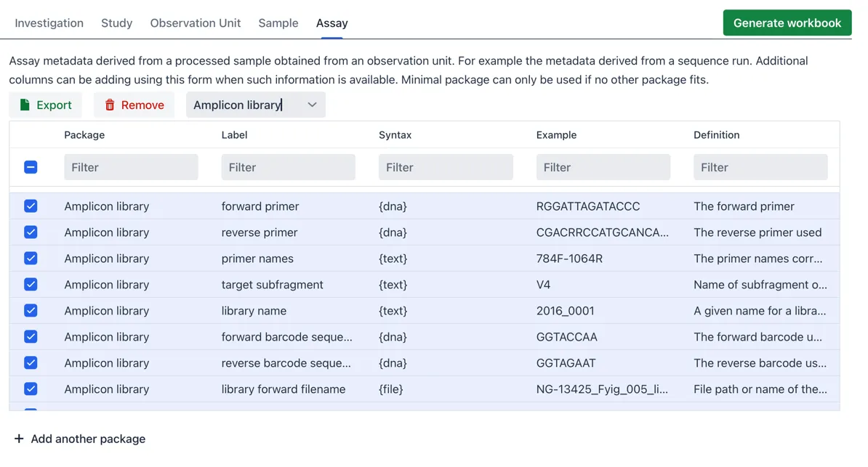
Task: Click the 'reverse primer' label cell
Action: (x=260, y=232)
